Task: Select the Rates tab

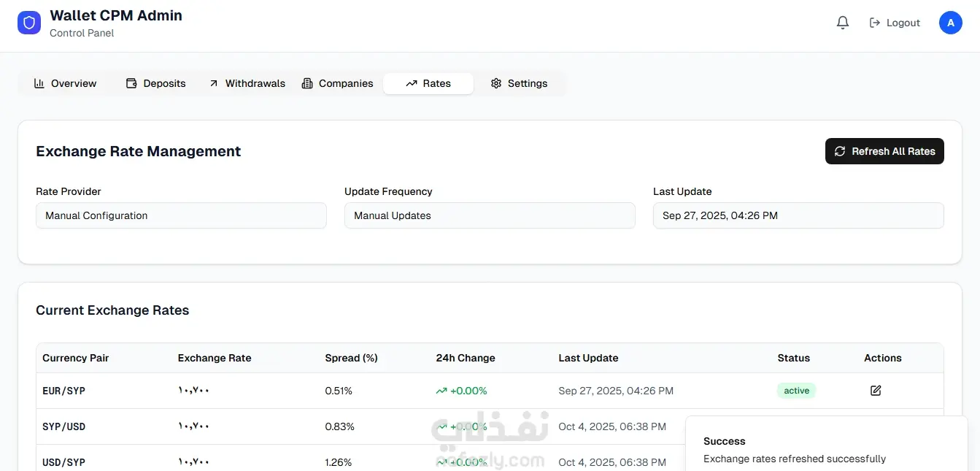Action: 428,83
